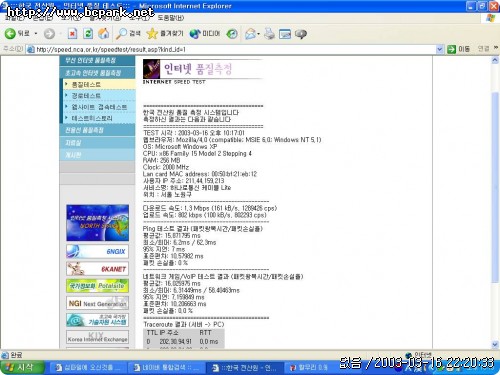Screen dimensions: 500x375
Task: Click the 'CPU: x86 Family 15' text line
Action: [197, 153]
